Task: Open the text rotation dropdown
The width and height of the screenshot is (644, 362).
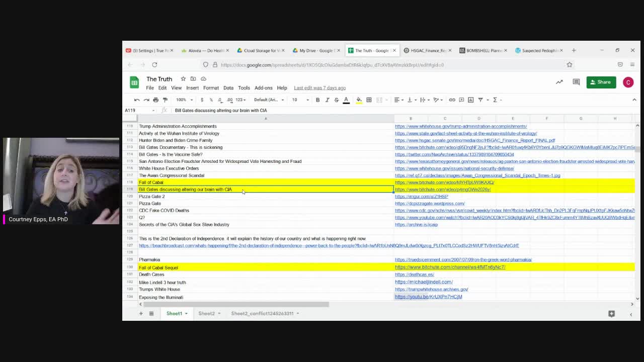Action: (437, 100)
